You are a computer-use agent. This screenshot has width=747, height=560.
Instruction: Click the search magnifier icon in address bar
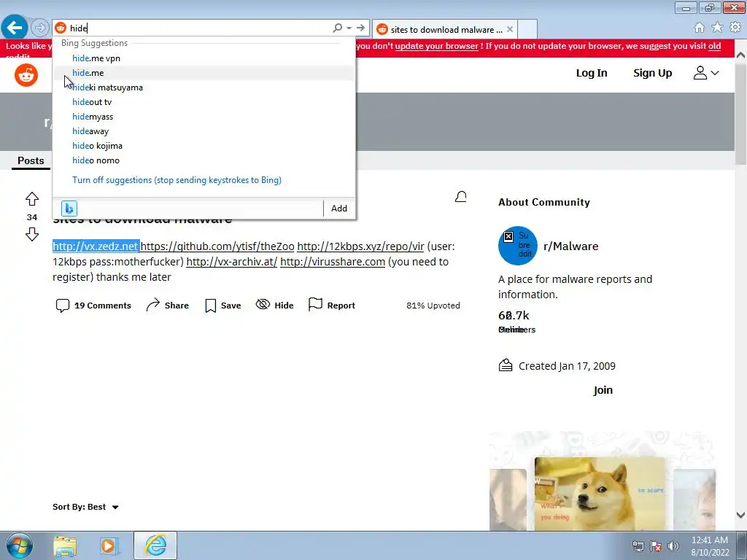[x=337, y=28]
